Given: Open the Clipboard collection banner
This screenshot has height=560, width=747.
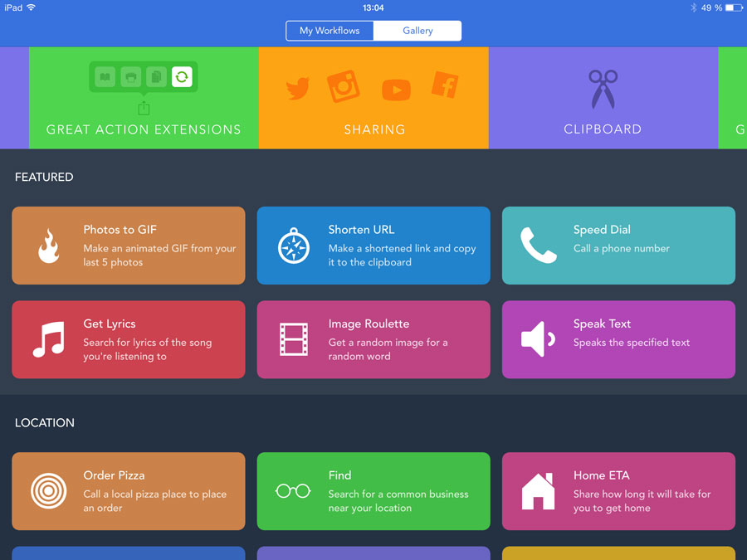Looking at the screenshot, I should point(603,98).
